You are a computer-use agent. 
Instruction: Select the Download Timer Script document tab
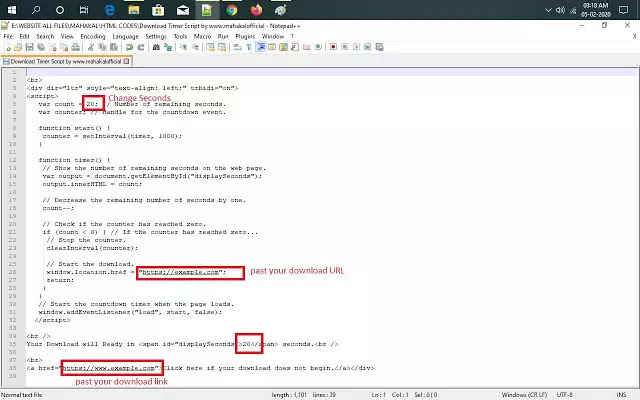66,61
